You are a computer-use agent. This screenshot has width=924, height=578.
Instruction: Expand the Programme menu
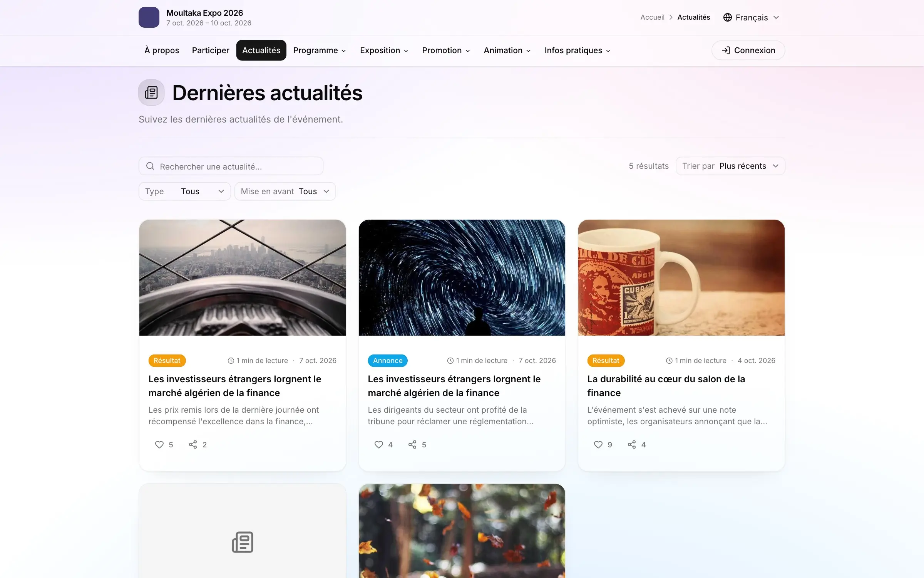pyautogui.click(x=320, y=50)
